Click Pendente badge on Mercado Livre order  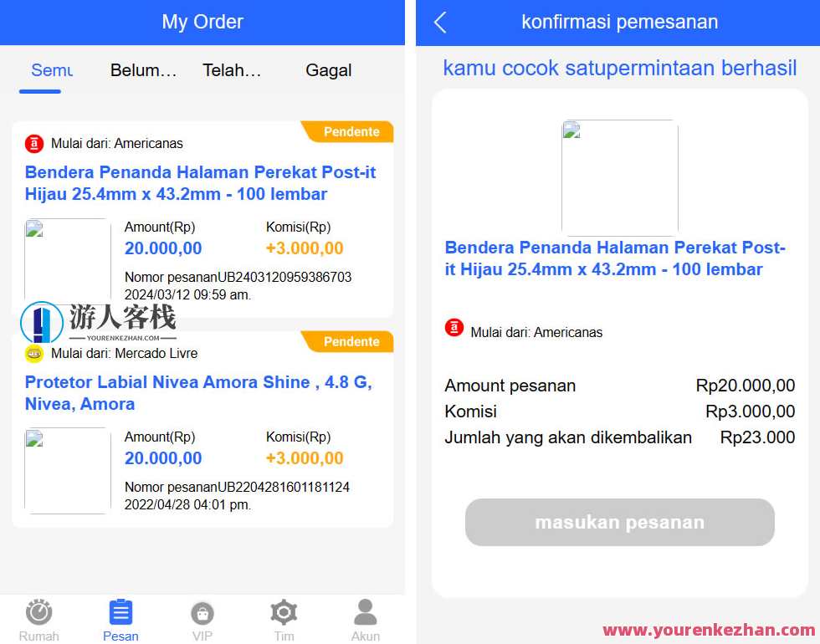(348, 341)
